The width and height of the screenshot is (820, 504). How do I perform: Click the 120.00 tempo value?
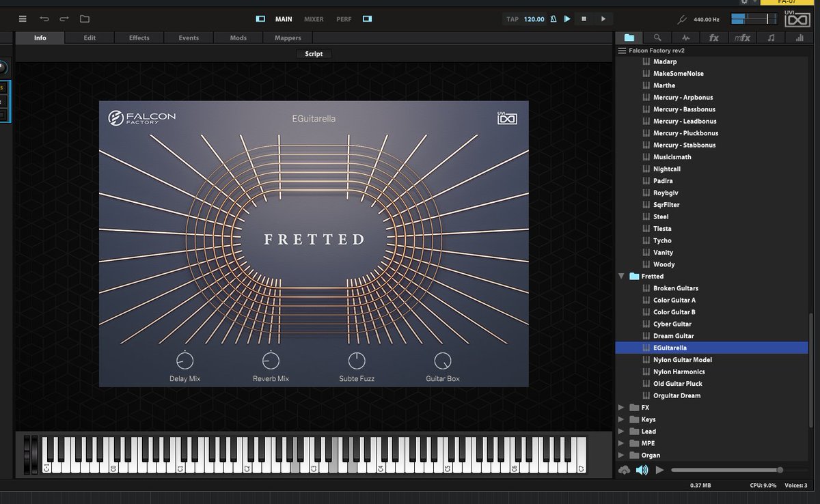pos(534,19)
